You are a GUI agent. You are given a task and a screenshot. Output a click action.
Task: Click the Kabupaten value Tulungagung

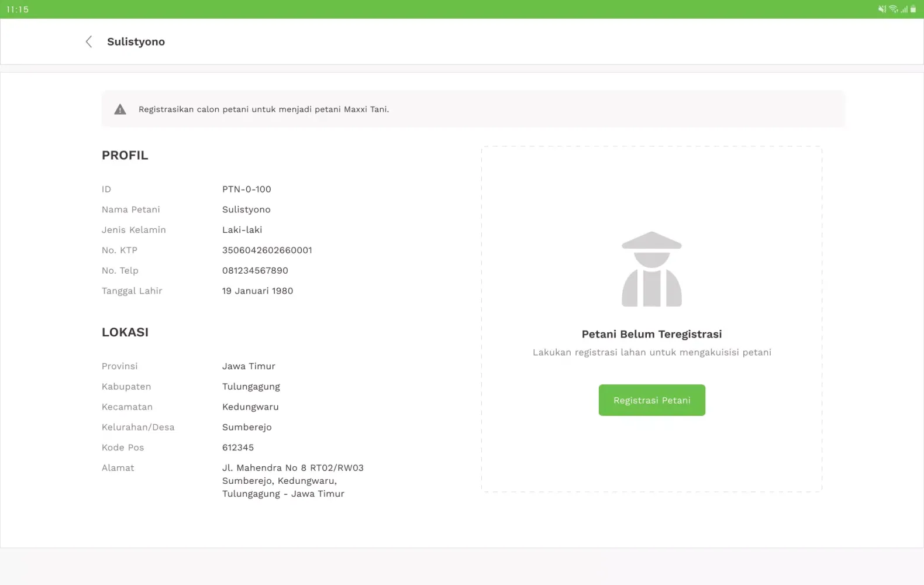click(x=251, y=387)
